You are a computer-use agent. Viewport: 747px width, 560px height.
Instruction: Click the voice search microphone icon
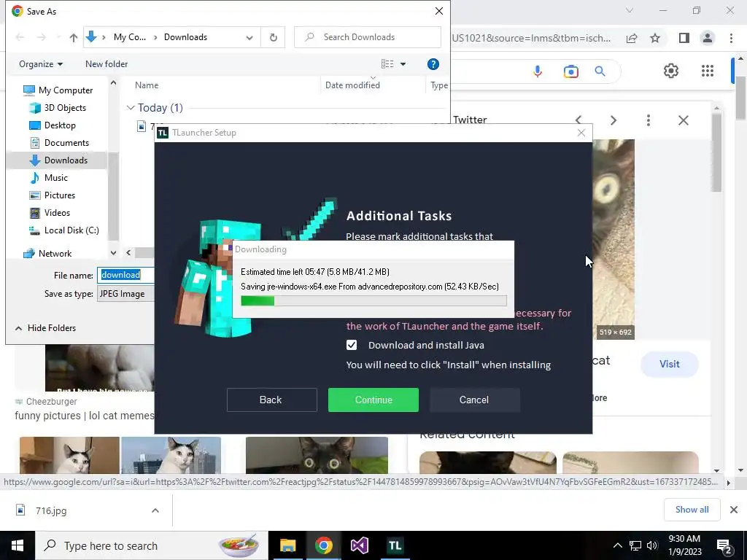point(538,71)
